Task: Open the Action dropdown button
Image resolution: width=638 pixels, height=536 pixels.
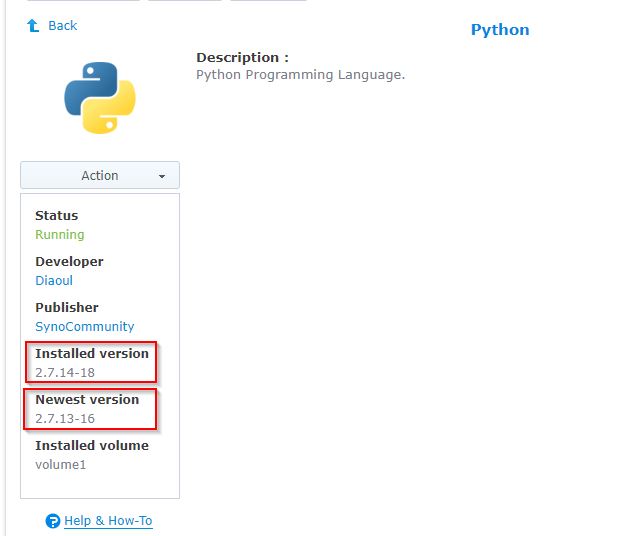Action: [100, 175]
